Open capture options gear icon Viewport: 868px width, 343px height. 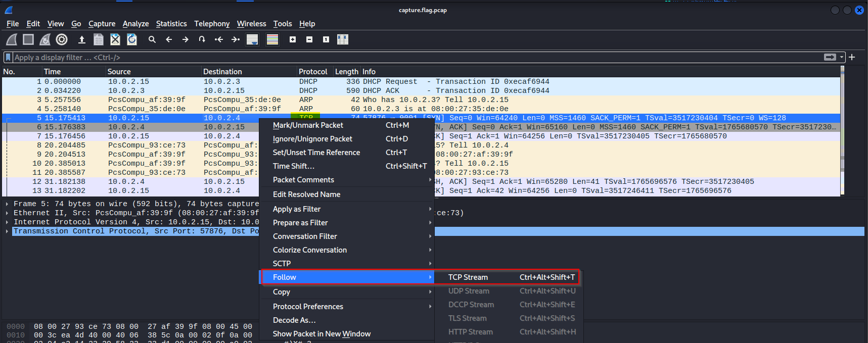click(x=62, y=39)
